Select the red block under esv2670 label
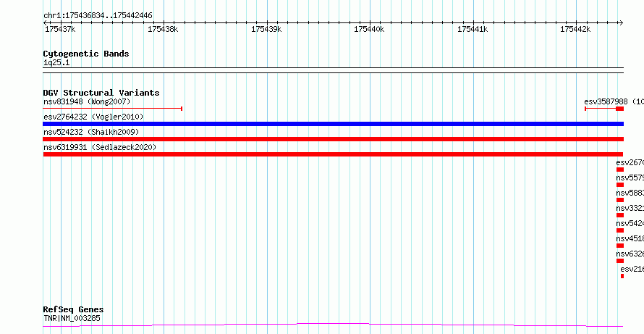The image size is (644, 334). click(x=620, y=170)
